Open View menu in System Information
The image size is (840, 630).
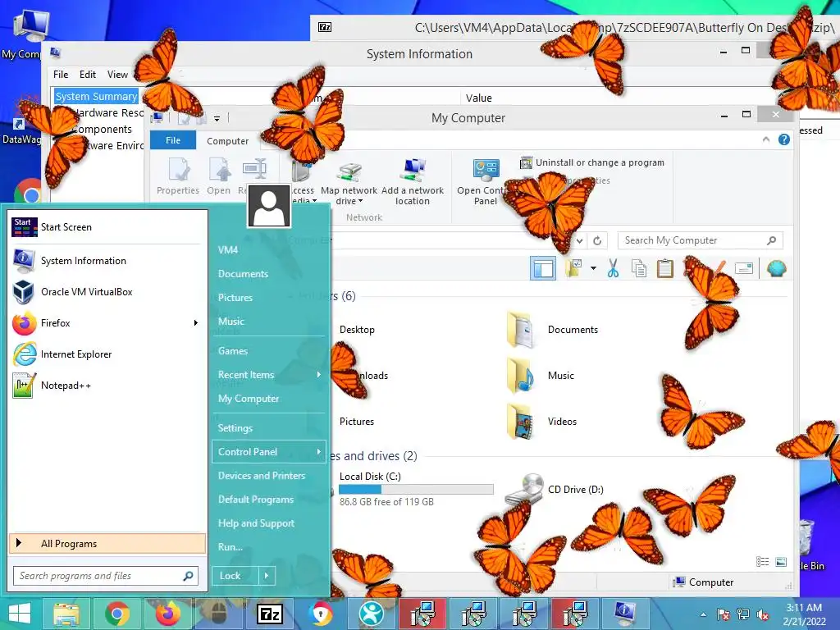coord(117,75)
